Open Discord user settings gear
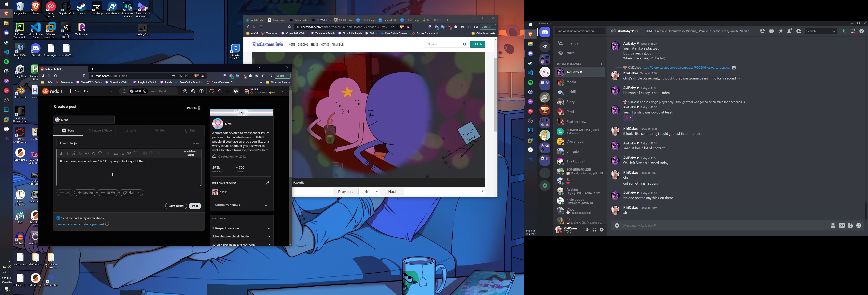This screenshot has height=295, width=868. (602, 230)
